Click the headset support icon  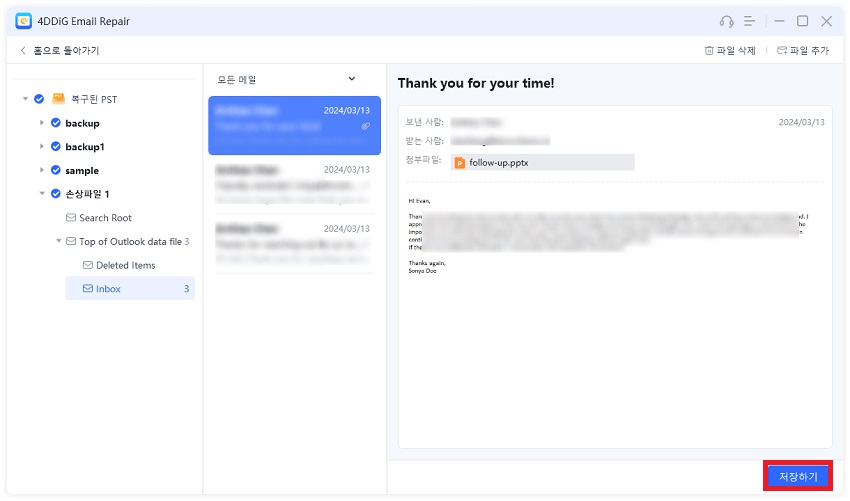tap(726, 21)
